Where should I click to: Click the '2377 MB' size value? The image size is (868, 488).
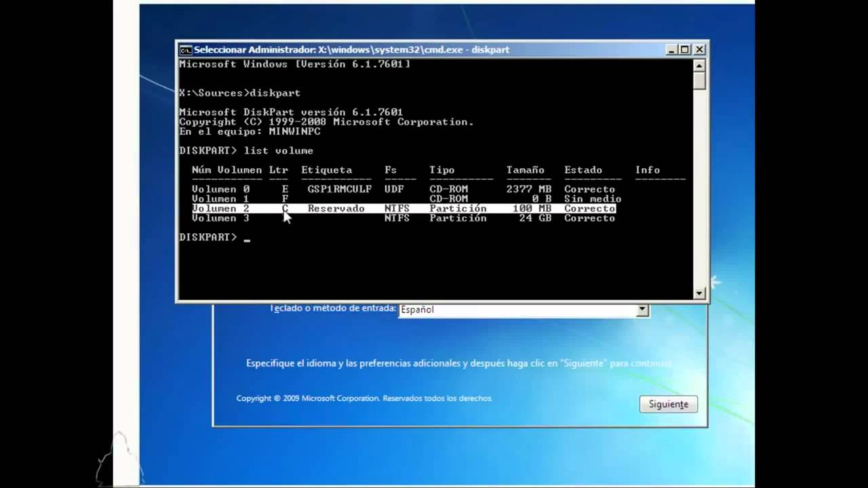pos(529,189)
